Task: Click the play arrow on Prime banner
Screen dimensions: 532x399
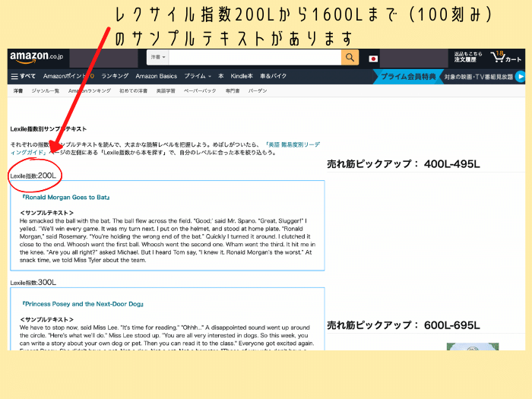Action: (520, 76)
